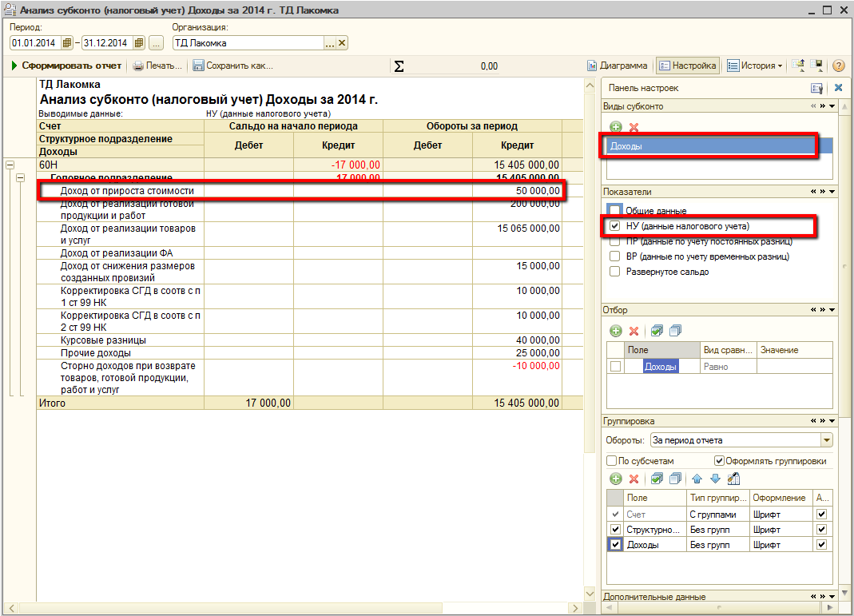Viewport: 854px width, 616px height.
Task: Click the Организация input field
Action: 248,43
